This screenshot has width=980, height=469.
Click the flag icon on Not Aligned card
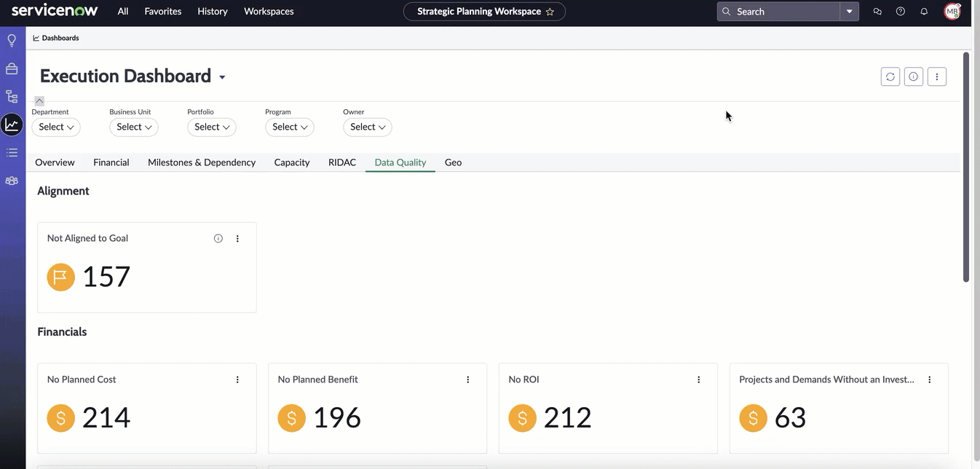[x=61, y=277]
